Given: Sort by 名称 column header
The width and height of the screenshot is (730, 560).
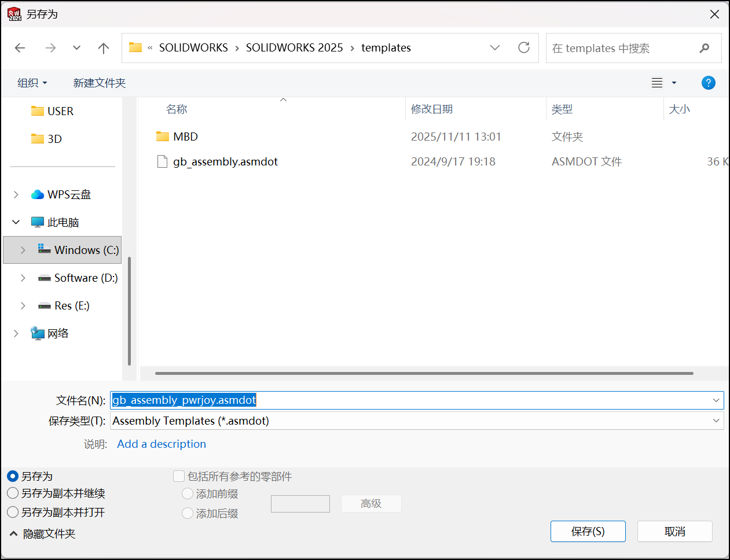Looking at the screenshot, I should pos(177,109).
